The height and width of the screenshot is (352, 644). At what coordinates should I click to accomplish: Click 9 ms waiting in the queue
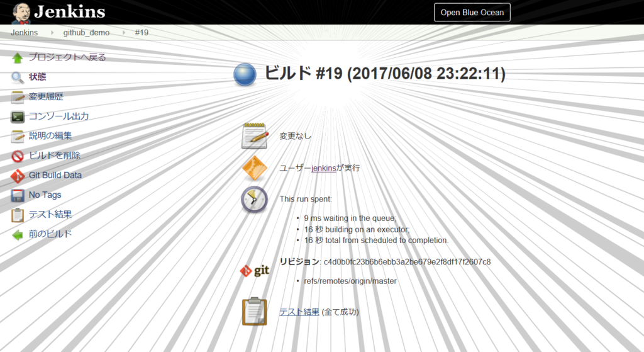[x=350, y=219]
